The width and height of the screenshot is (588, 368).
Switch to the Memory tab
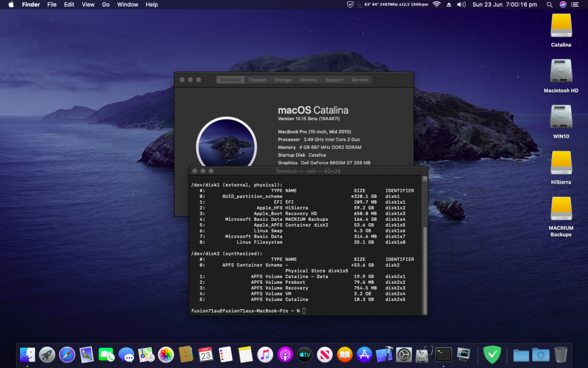click(x=309, y=79)
